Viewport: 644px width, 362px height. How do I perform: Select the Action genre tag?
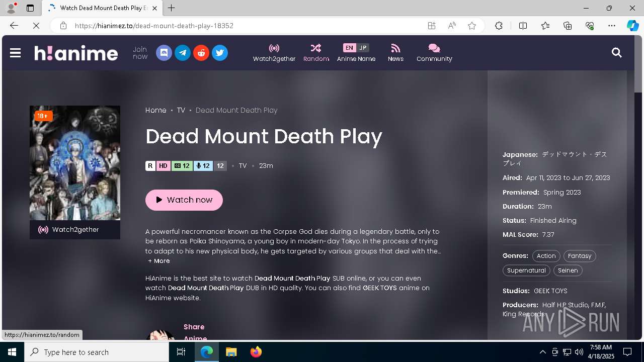[546, 256]
